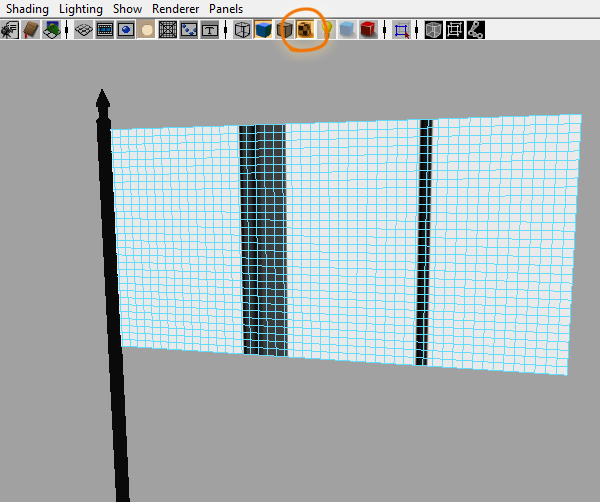Toggle Shadows light-blue cube icon

pyautogui.click(x=347, y=30)
